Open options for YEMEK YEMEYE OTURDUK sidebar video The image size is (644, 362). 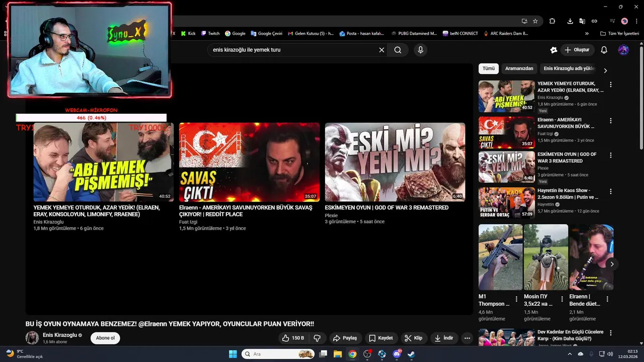point(611,84)
